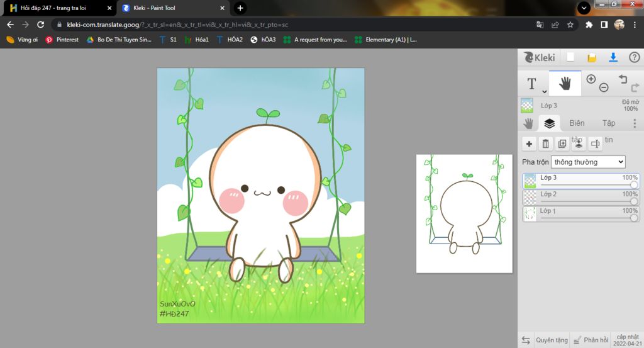Open a new browser tab

click(x=240, y=8)
